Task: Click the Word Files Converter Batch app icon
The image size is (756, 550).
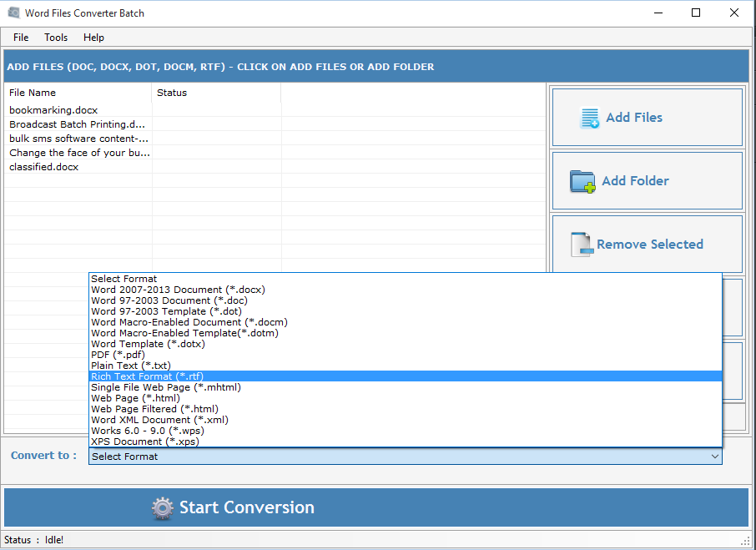Action: pyautogui.click(x=14, y=13)
